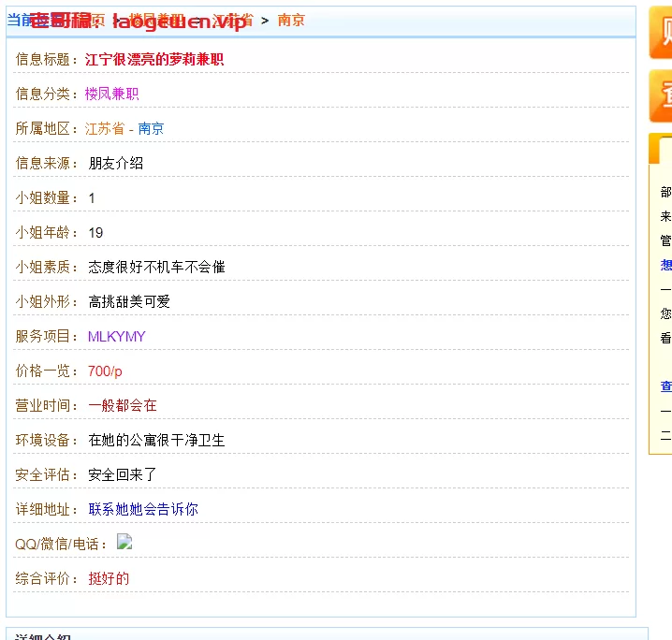Image resolution: width=672 pixels, height=640 pixels.
Task: Click the red 挺好的 value in 综合评价
Action: coord(109,578)
